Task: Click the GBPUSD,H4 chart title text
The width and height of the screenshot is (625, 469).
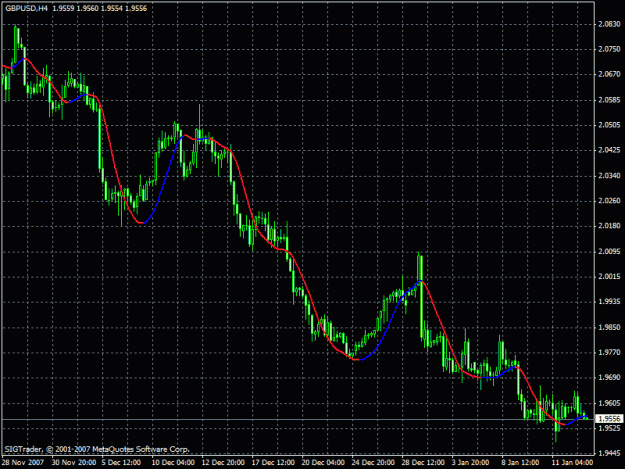Action: click(27, 8)
